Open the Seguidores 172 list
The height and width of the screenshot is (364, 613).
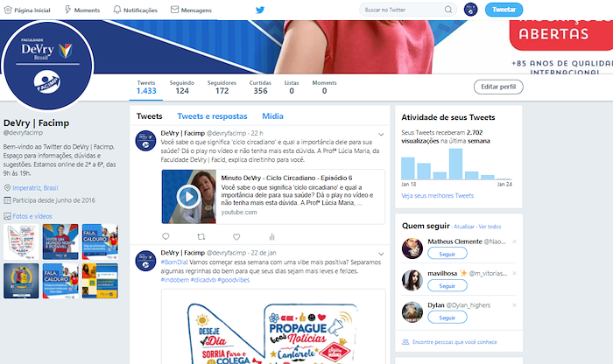pyautogui.click(x=222, y=87)
